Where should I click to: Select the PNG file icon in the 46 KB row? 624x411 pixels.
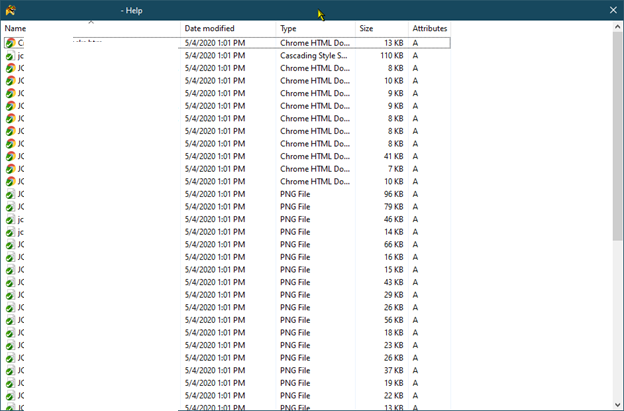[11, 220]
